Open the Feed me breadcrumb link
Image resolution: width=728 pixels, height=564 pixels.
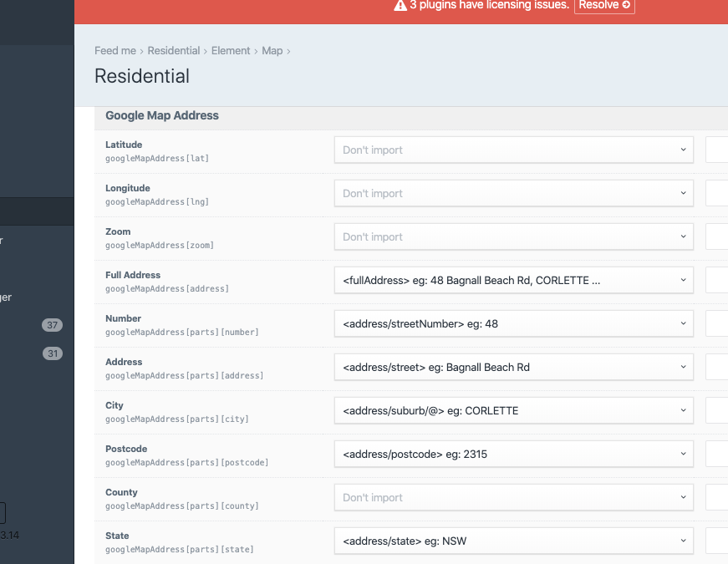click(x=115, y=50)
